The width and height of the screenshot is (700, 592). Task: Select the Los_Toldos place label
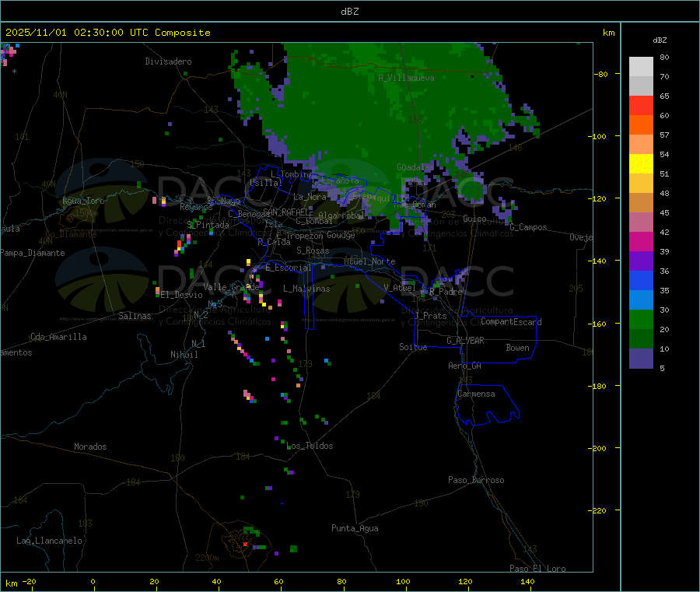310,446
